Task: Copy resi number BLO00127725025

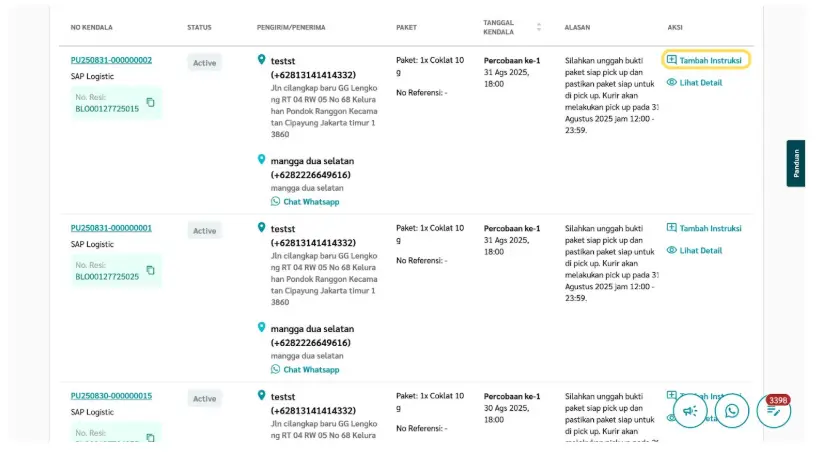Action: tap(151, 270)
